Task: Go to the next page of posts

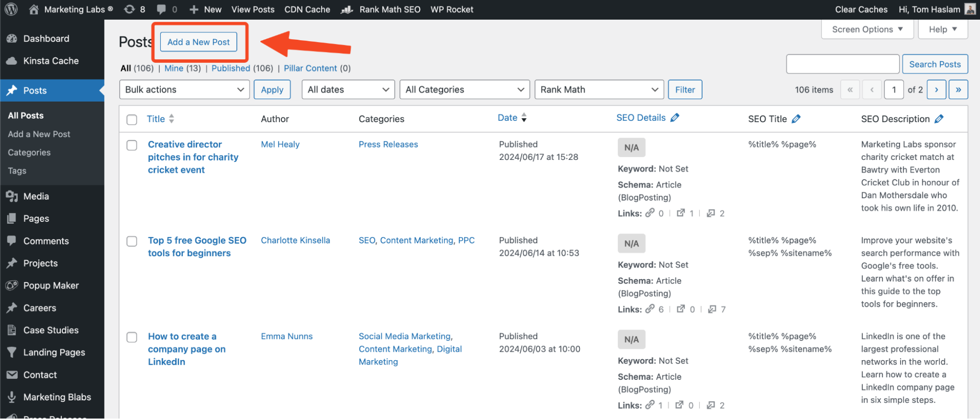Action: [x=936, y=89]
